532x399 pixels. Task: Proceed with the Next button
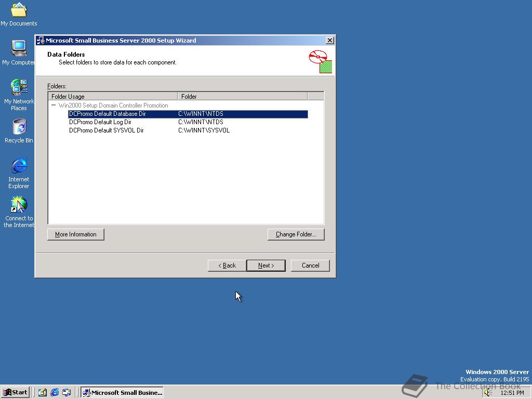point(266,265)
